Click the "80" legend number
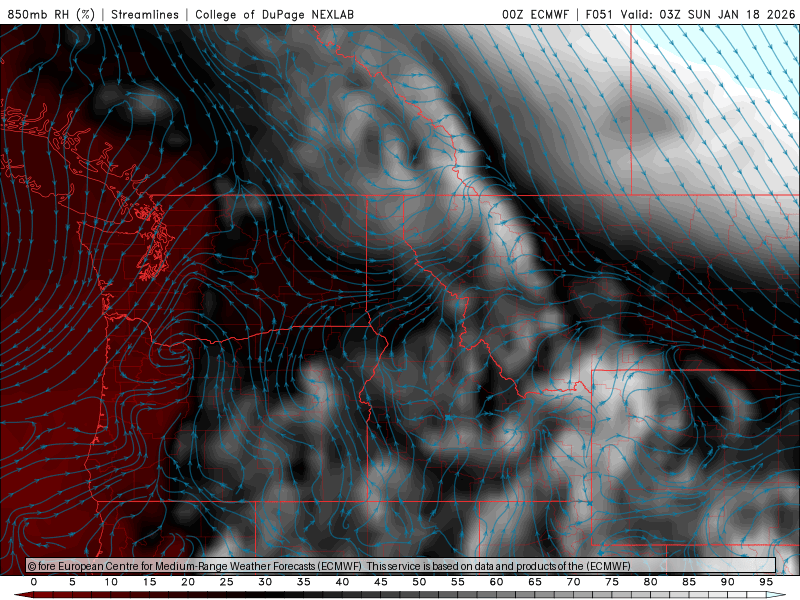Screen dimensions: 800x600 pos(651,582)
